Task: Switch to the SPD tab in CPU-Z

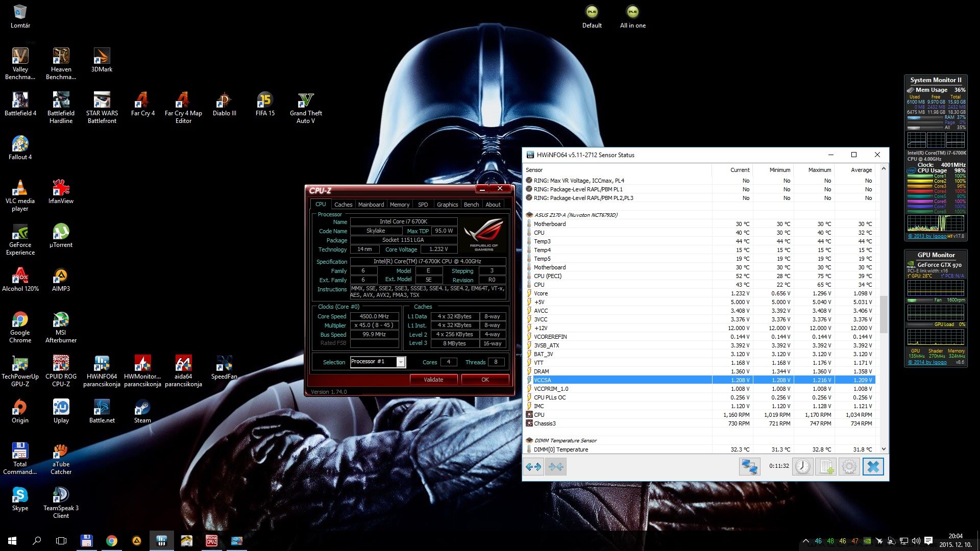Action: pyautogui.click(x=423, y=204)
